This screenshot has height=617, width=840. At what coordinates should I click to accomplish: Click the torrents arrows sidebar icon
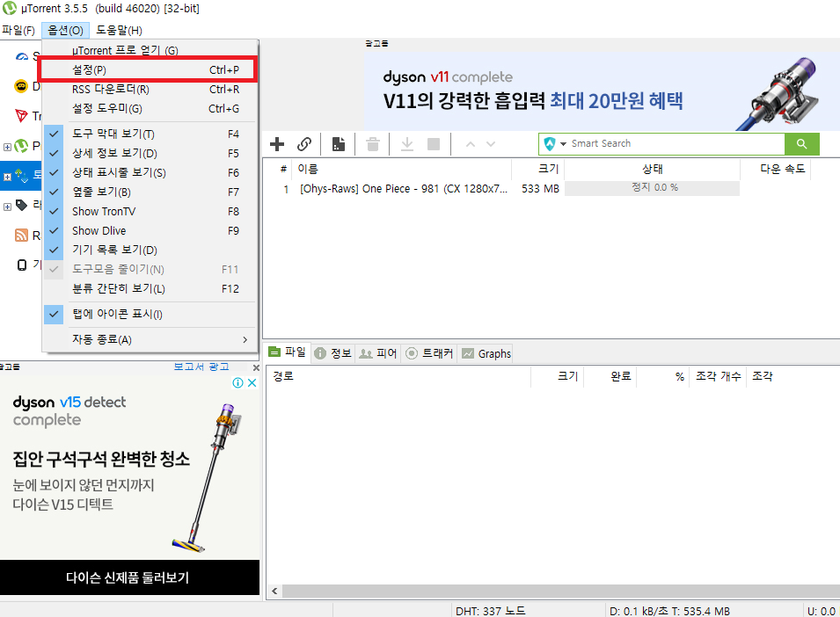coord(21,174)
